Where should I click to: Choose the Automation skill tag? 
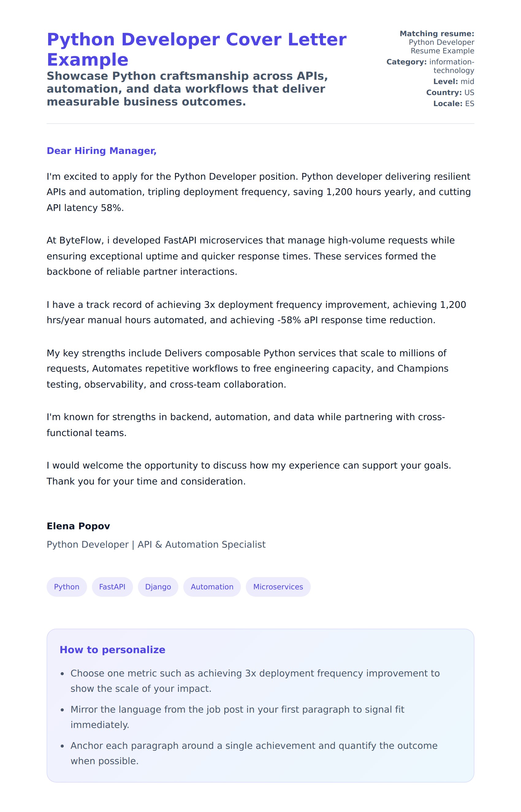tap(212, 587)
